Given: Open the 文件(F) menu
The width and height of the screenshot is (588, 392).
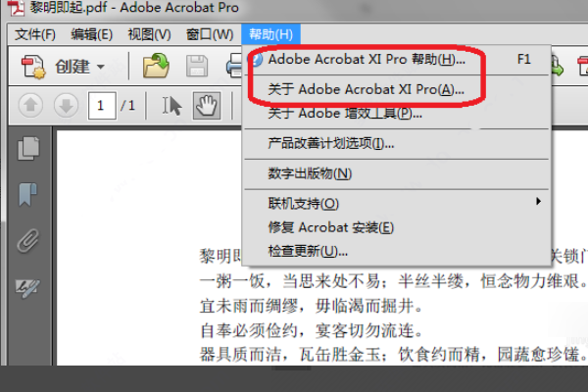Looking at the screenshot, I should pyautogui.click(x=35, y=35).
